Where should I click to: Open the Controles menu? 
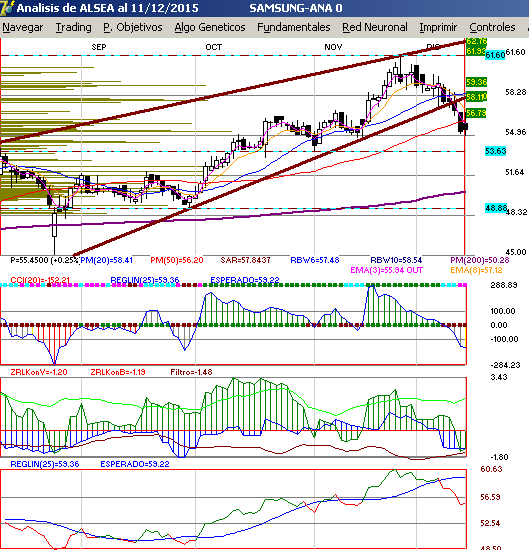point(492,27)
